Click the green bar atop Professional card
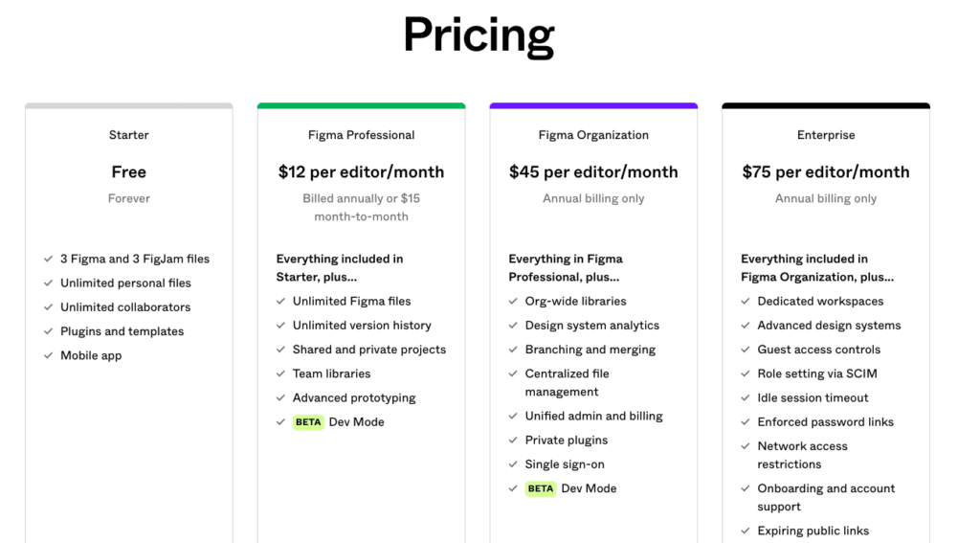This screenshot has width=980, height=543. 361,105
